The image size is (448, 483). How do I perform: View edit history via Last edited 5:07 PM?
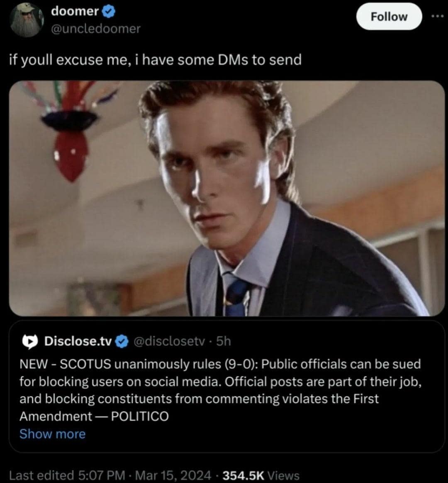point(67,475)
